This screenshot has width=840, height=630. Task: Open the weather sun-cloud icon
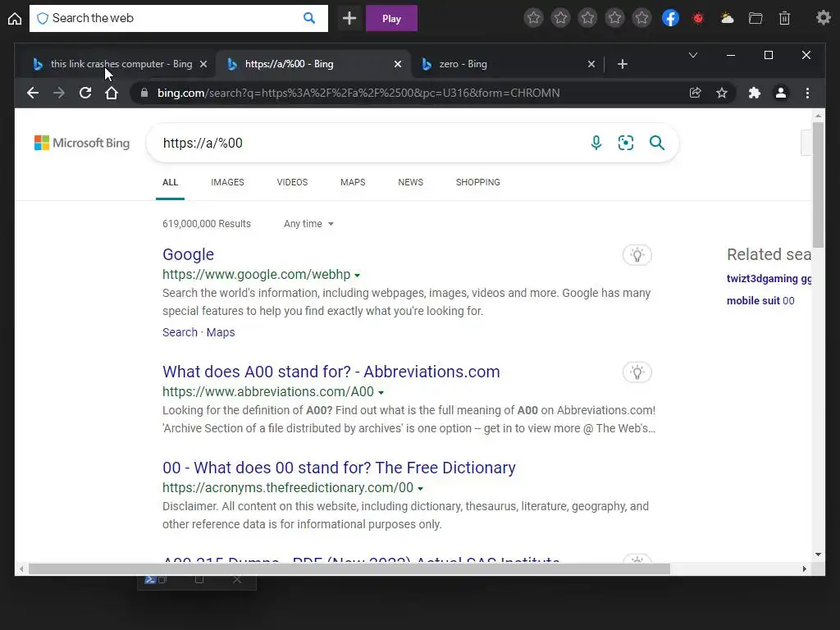click(727, 18)
